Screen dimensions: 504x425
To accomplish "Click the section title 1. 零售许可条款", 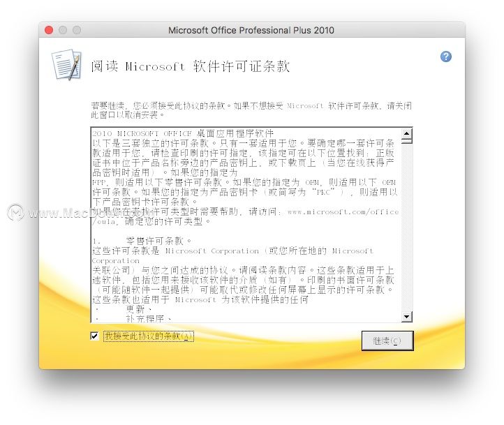I will pos(142,241).
